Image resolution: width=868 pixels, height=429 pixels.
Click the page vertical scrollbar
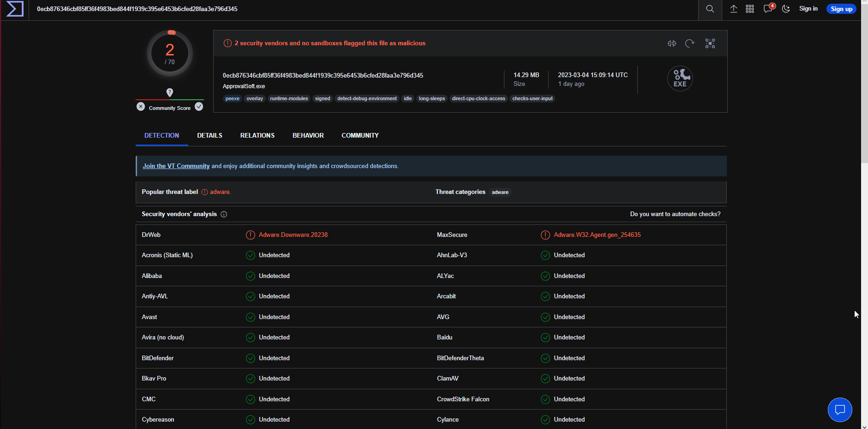[864, 92]
